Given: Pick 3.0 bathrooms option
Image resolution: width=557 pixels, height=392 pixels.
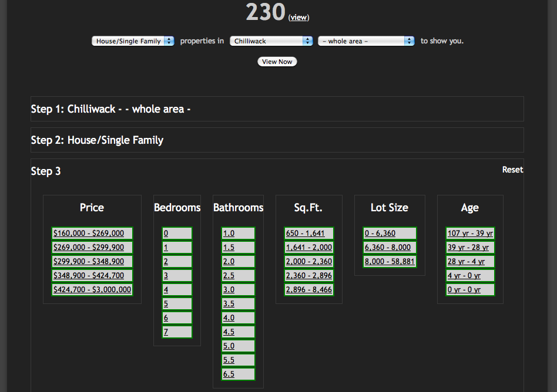Looking at the screenshot, I should click(x=238, y=289).
